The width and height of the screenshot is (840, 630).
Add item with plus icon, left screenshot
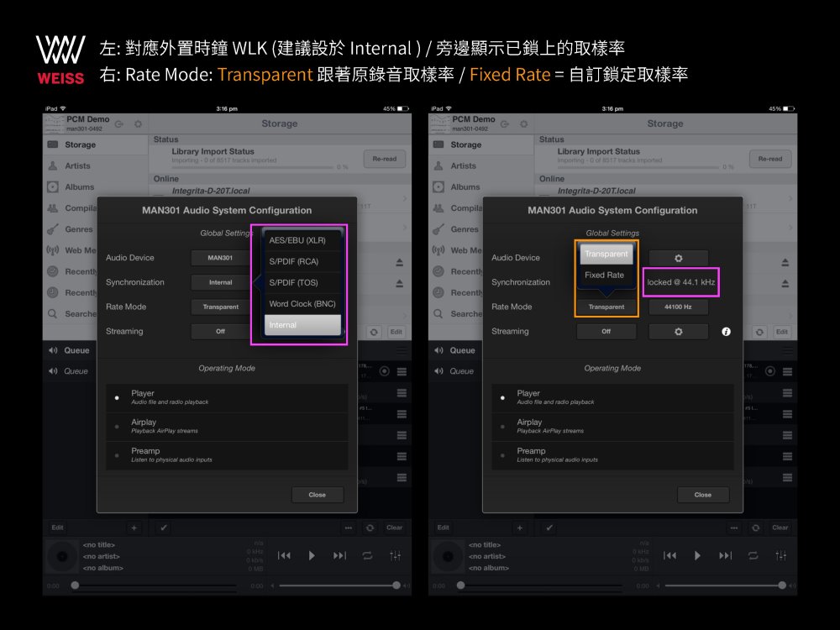coord(134,528)
